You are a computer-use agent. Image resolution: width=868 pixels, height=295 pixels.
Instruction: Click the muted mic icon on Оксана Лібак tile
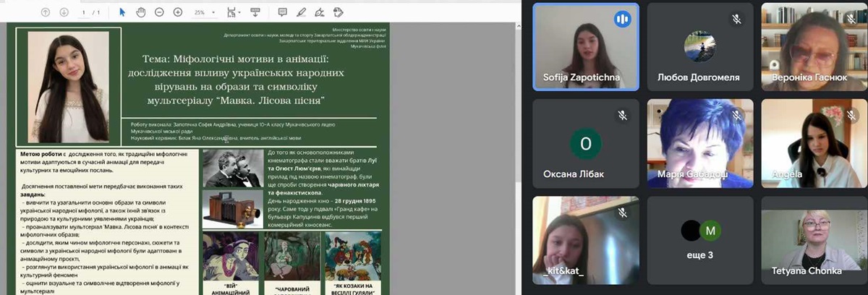pyautogui.click(x=622, y=115)
